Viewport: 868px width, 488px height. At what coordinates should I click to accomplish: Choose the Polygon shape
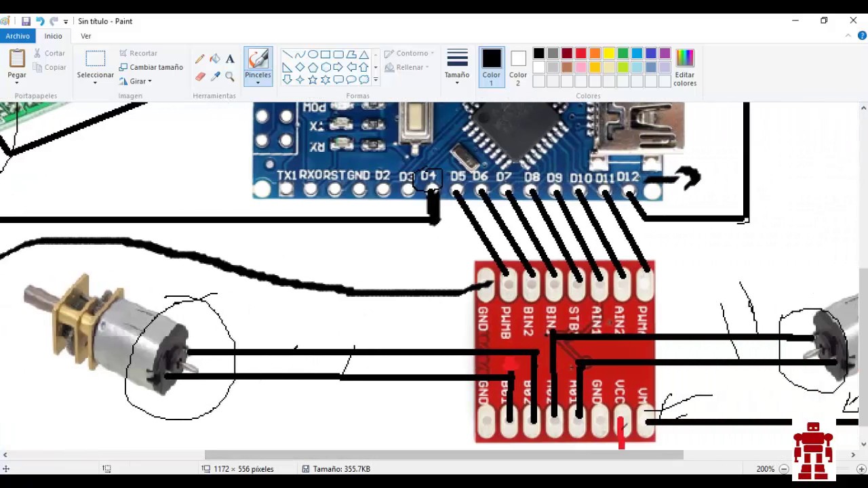[351, 54]
